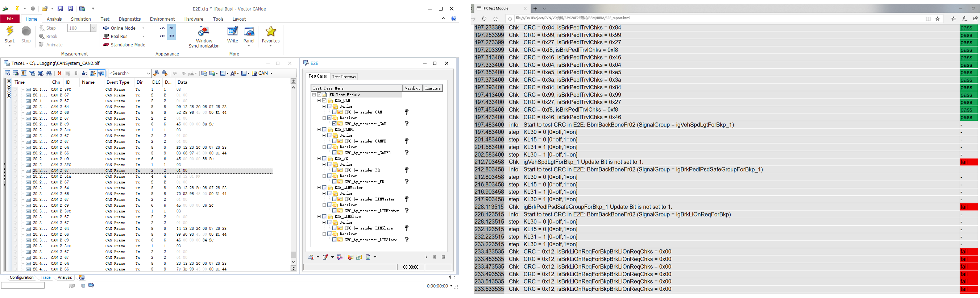The width and height of the screenshot is (980, 298).
Task: Check the CRC_by_sender_CANFD test case
Action: 335,141
